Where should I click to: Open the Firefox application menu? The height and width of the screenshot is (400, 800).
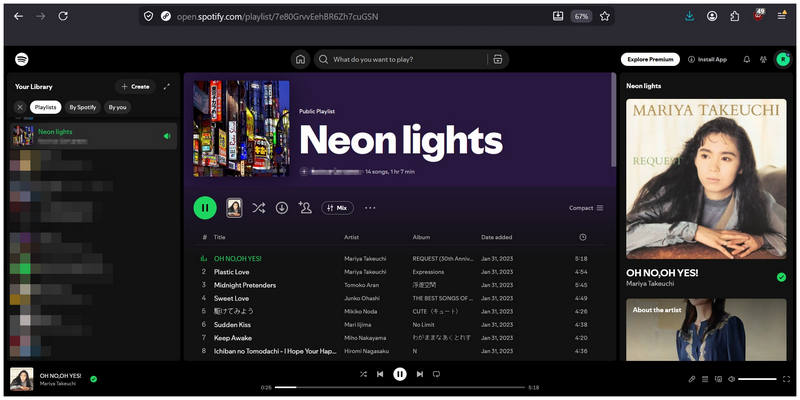coord(782,16)
